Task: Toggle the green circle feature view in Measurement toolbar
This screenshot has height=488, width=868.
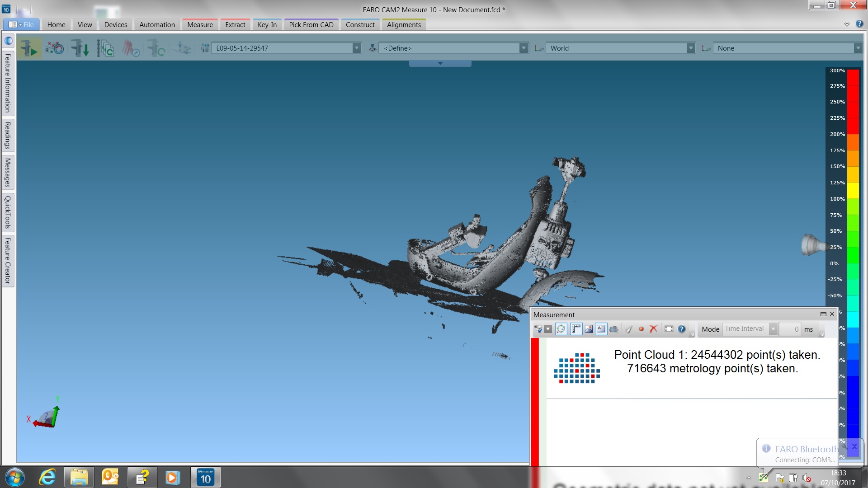Action: (561, 329)
